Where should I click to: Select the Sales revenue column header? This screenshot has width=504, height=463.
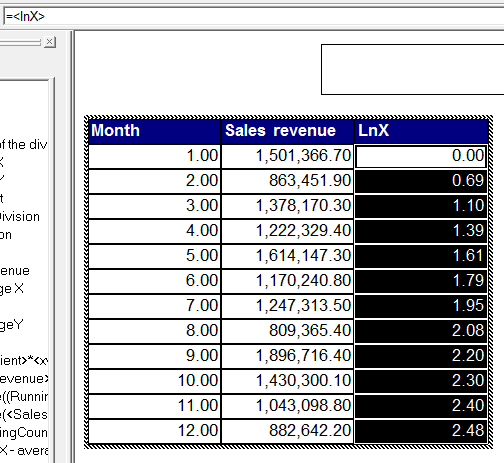[287, 131]
